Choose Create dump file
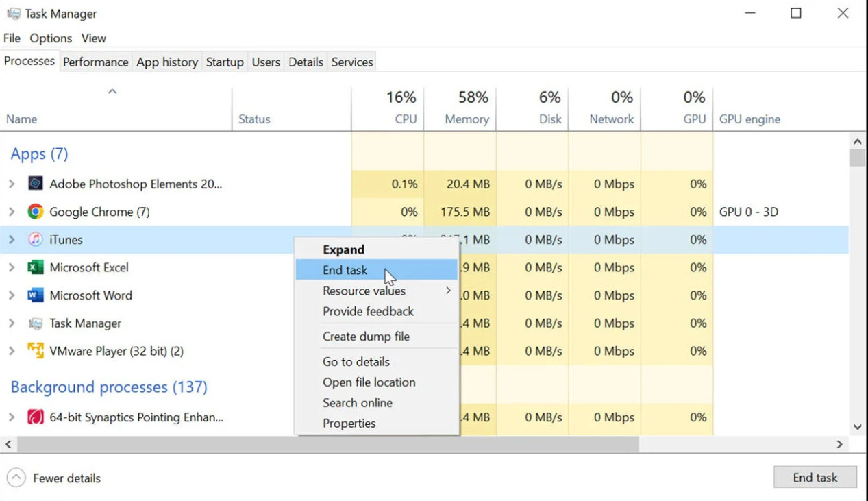This screenshot has width=868, height=501. [377, 337]
